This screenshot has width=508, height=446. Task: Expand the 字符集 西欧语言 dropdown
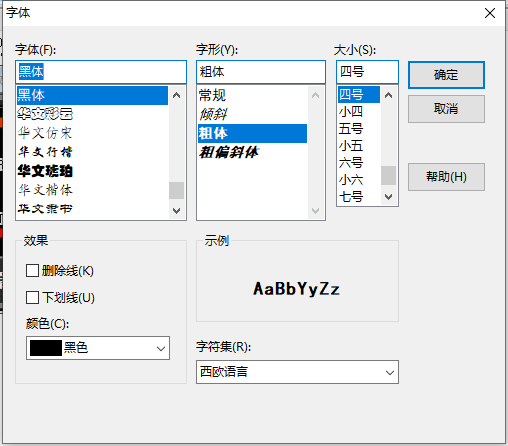297,372
